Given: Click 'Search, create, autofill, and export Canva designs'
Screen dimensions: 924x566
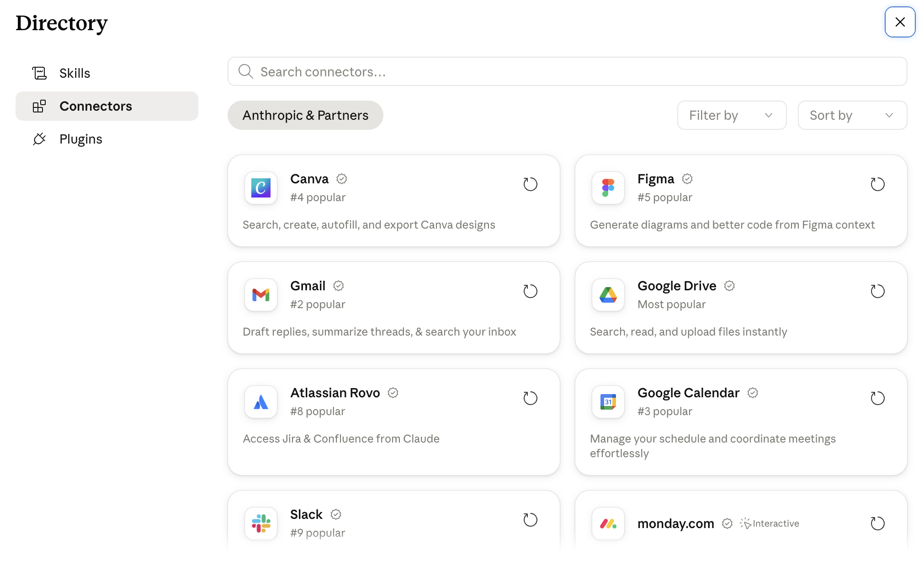Looking at the screenshot, I should 369,225.
